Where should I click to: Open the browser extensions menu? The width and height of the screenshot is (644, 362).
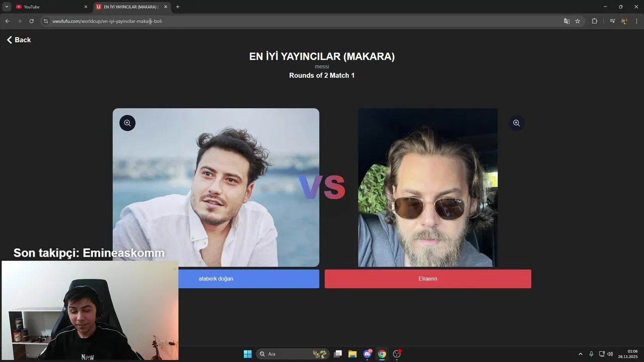[594, 21]
